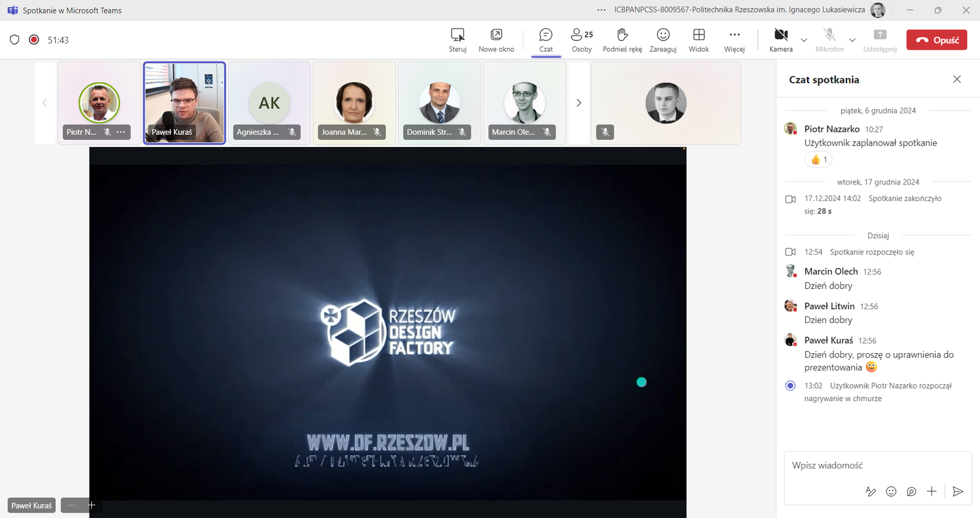Open Piotr Nazarko's tile options menu

point(121,132)
